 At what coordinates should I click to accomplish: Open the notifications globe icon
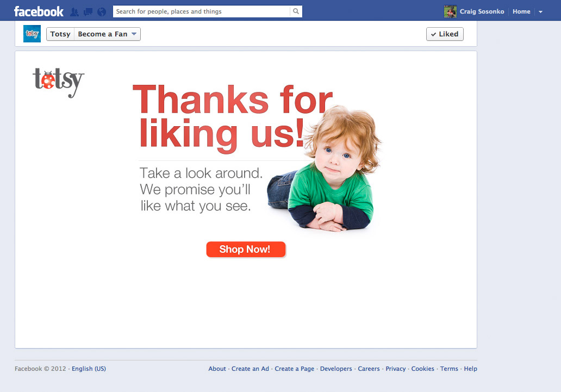[102, 12]
